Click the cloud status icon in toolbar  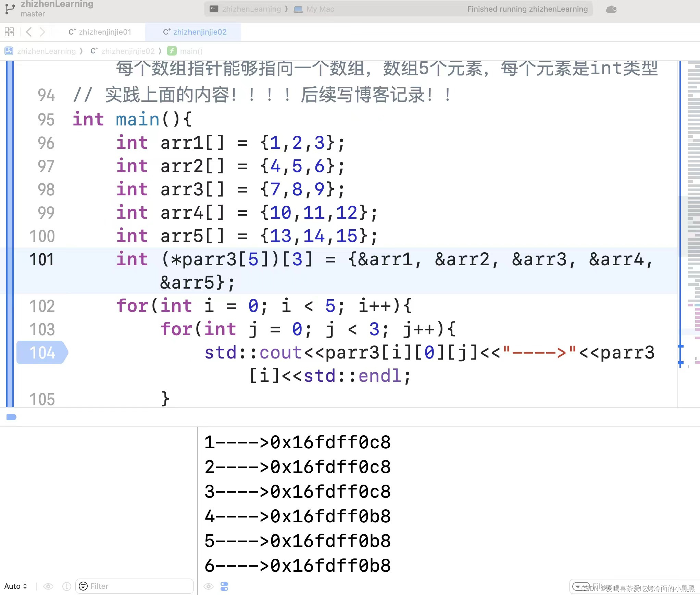coord(611,9)
